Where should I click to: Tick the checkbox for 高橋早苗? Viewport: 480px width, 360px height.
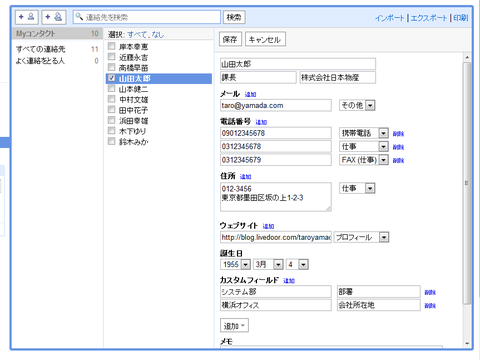tap(111, 68)
